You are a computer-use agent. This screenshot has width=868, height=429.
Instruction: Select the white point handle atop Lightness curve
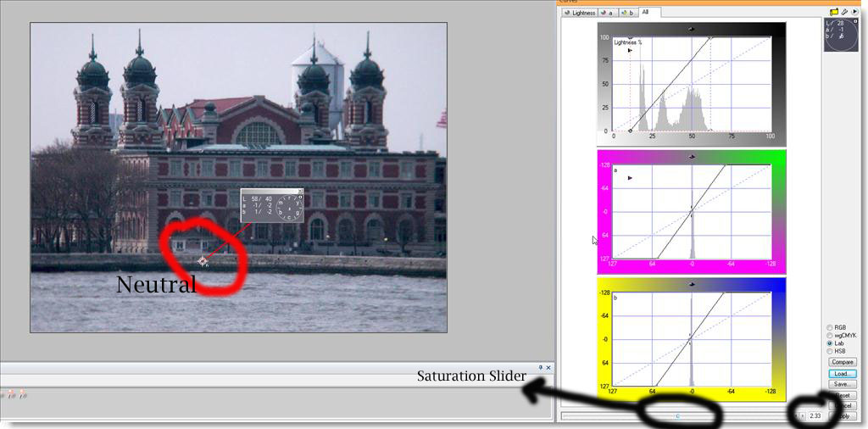(x=710, y=37)
